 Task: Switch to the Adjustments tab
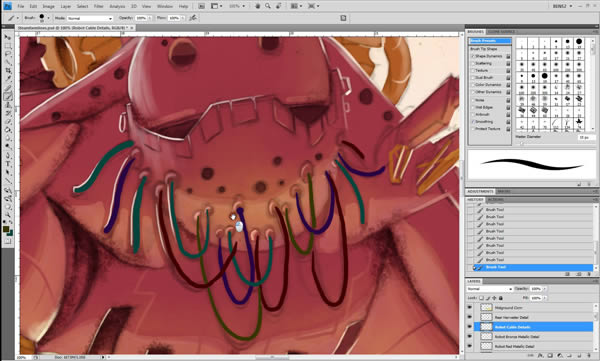pos(480,191)
